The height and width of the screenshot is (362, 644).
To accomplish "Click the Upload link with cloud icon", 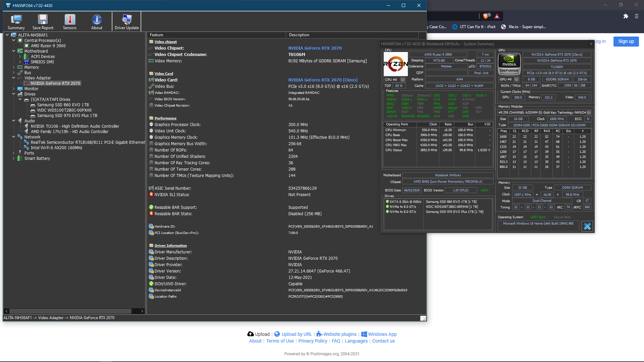I will click(x=258, y=334).
